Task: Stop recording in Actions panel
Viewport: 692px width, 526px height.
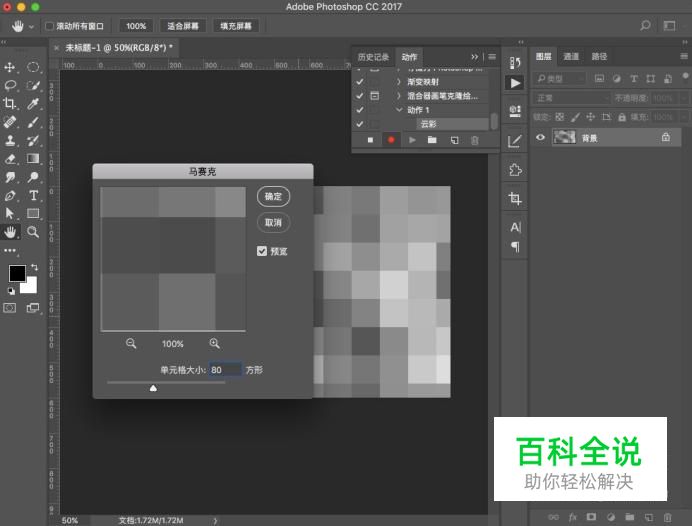Action: [370, 140]
